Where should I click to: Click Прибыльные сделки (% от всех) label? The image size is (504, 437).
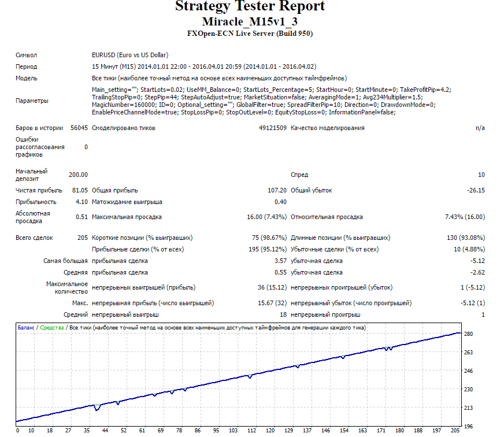pos(138,250)
